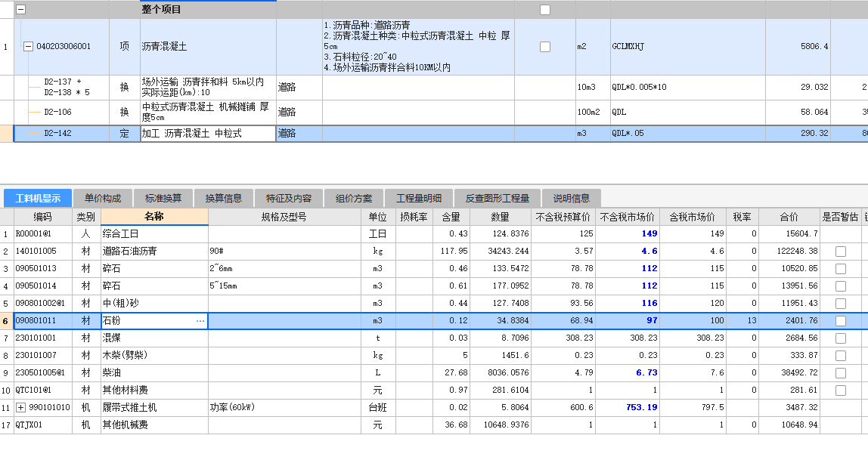Open the 标准换算 tab
The height and width of the screenshot is (460, 868).
[163, 198]
